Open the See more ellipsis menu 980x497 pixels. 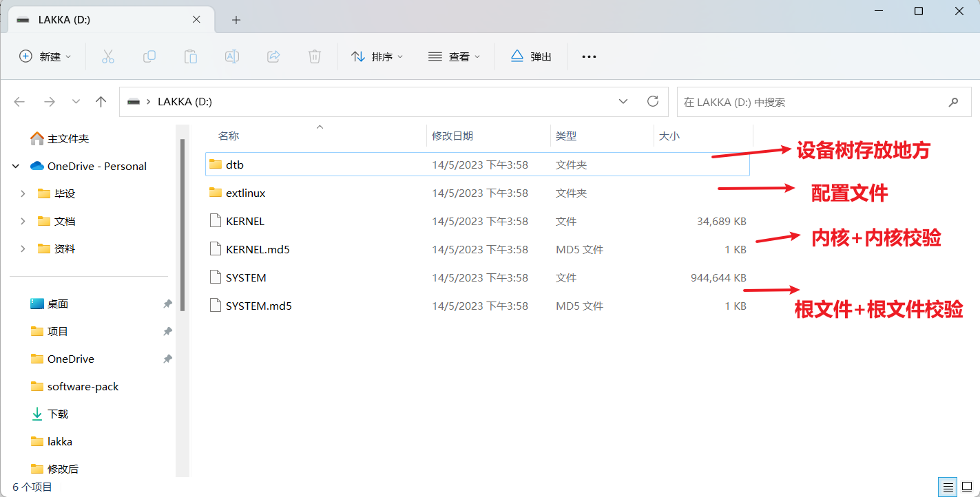tap(589, 56)
